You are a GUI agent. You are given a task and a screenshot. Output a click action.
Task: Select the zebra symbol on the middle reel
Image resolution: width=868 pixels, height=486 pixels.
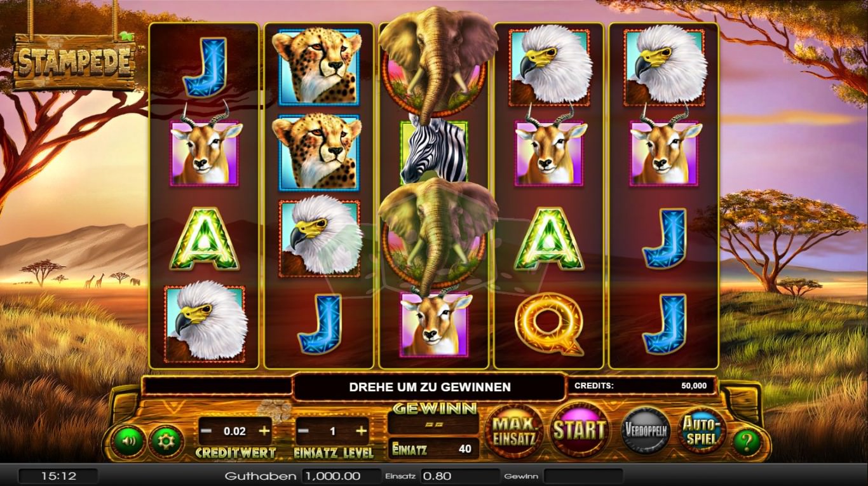click(434, 152)
